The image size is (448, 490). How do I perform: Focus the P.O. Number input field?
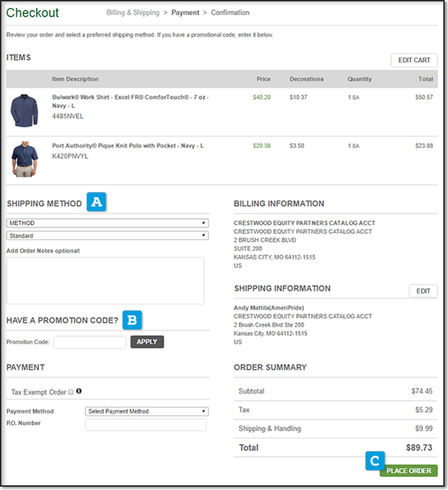click(145, 424)
